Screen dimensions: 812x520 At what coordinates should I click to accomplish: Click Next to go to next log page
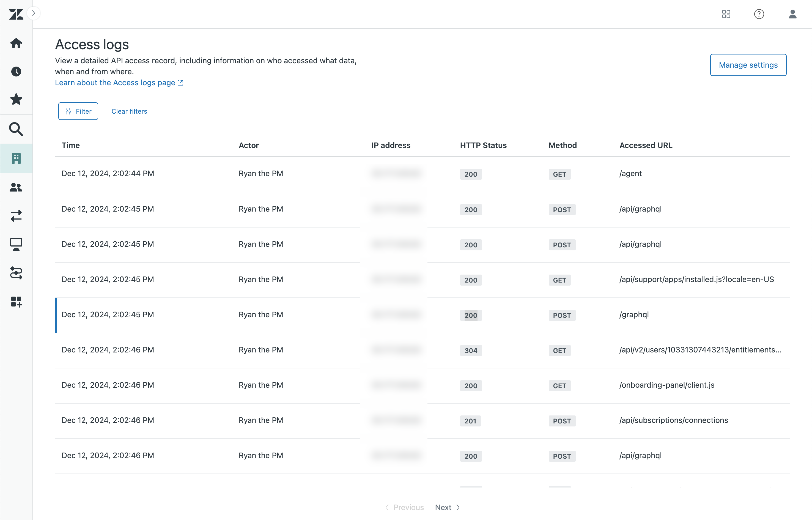pyautogui.click(x=448, y=507)
